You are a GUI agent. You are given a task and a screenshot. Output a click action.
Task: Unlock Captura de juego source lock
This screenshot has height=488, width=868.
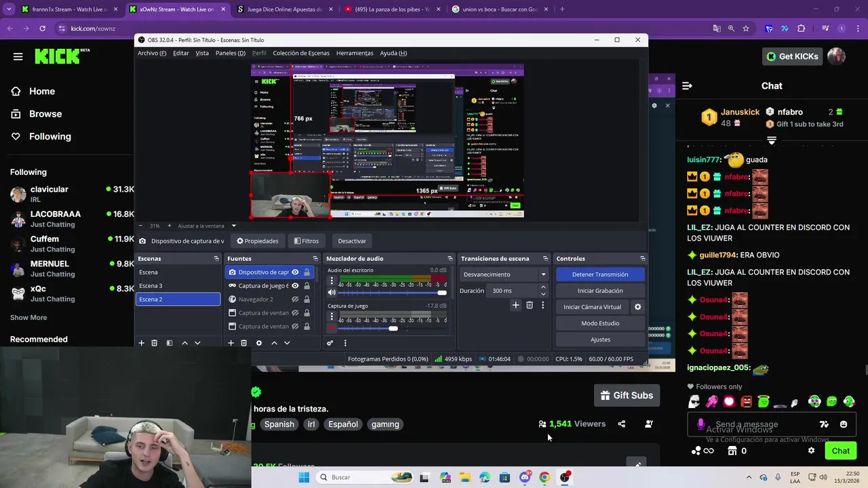[x=307, y=286]
